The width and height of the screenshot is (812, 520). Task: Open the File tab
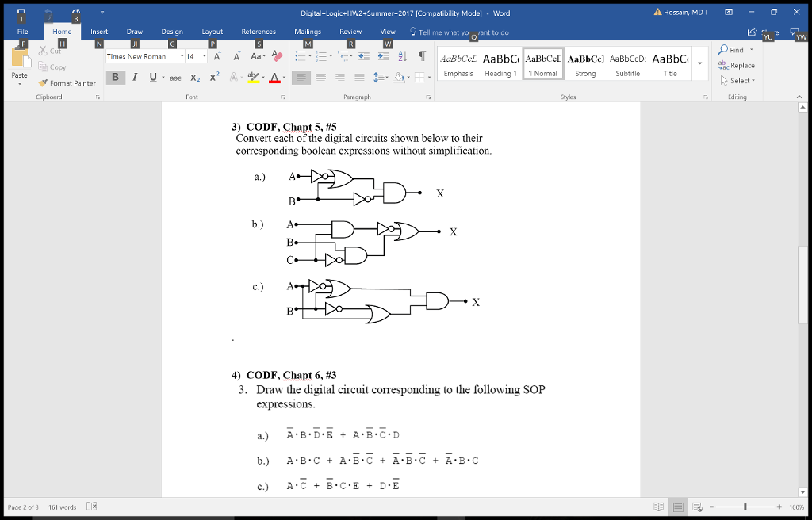pos(22,32)
